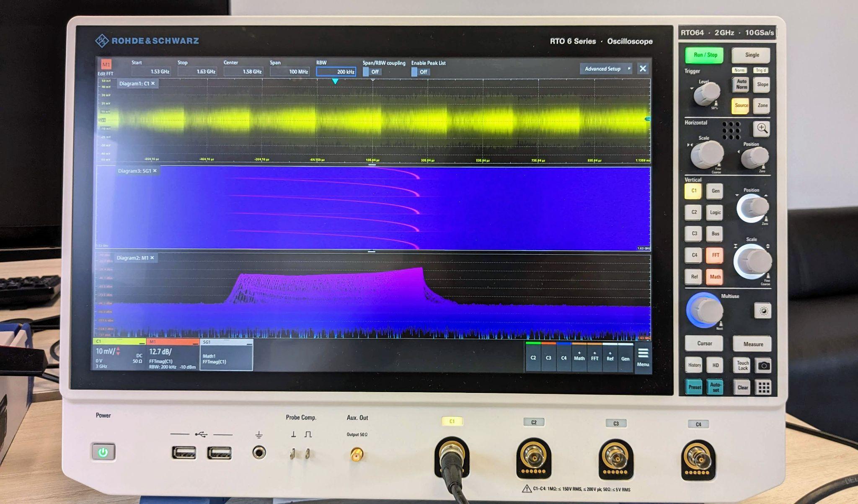Push the orange FFT key
Viewport: 858px width, 504px height.
coord(715,255)
